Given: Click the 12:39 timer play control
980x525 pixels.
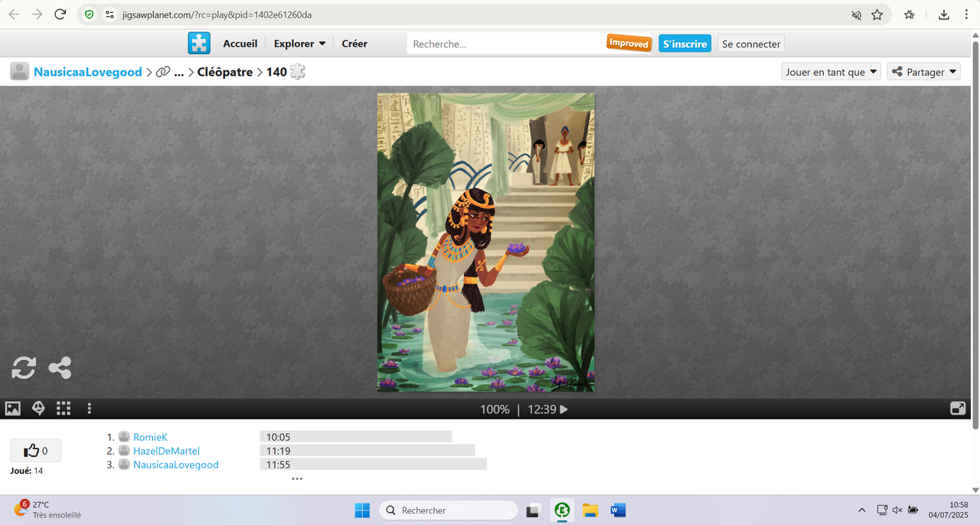Looking at the screenshot, I should tap(548, 409).
